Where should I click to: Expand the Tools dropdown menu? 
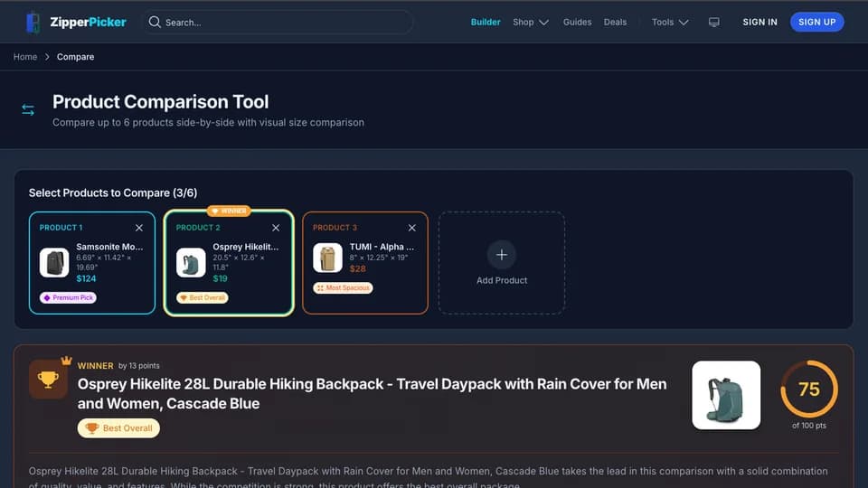point(670,22)
